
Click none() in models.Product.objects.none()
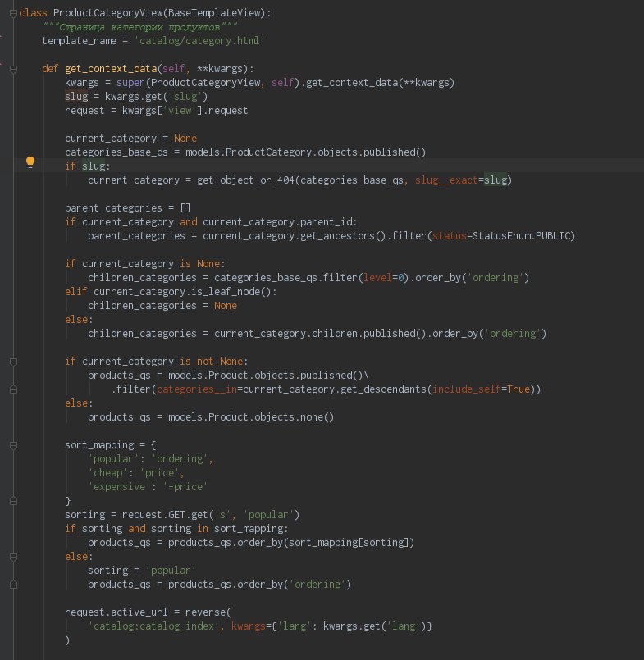coord(317,417)
